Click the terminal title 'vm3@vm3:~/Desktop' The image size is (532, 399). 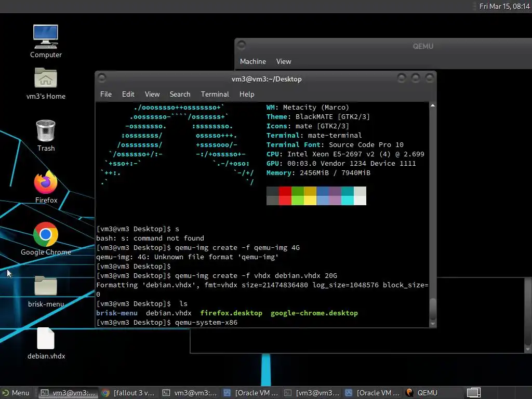(267, 79)
